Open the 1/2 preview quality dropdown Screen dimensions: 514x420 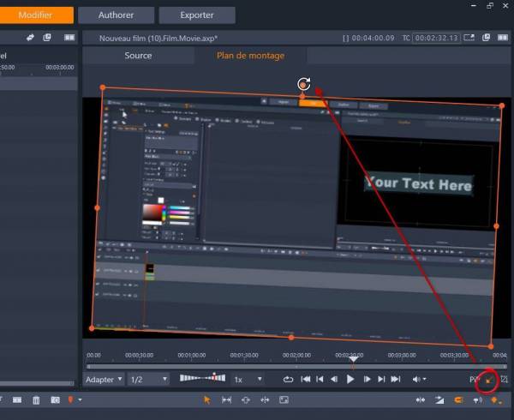click(147, 379)
